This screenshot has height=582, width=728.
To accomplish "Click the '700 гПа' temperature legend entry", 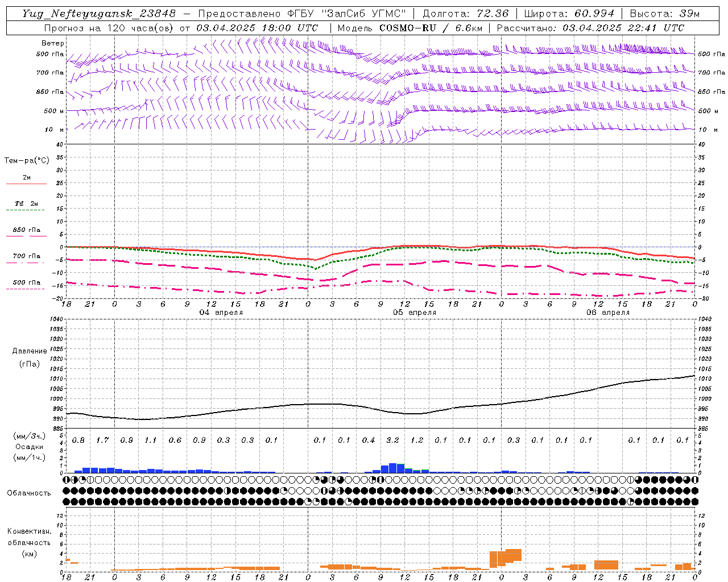I will (x=27, y=256).
